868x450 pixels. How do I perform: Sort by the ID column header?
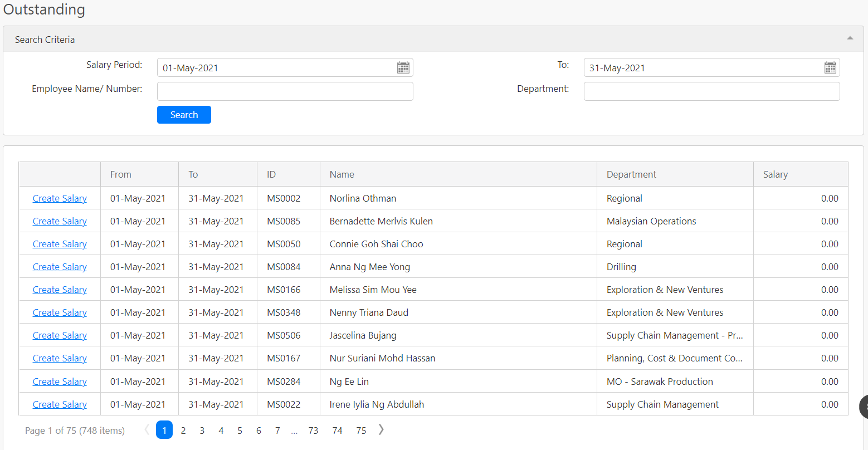point(289,174)
